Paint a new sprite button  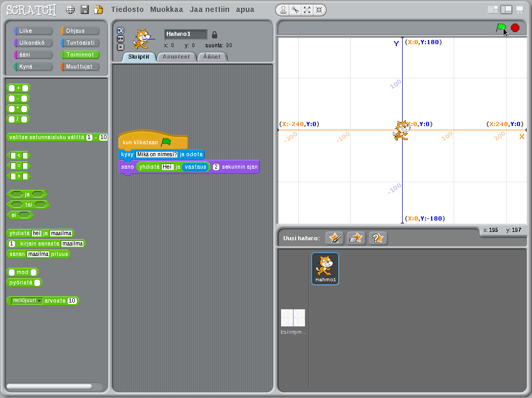click(335, 238)
